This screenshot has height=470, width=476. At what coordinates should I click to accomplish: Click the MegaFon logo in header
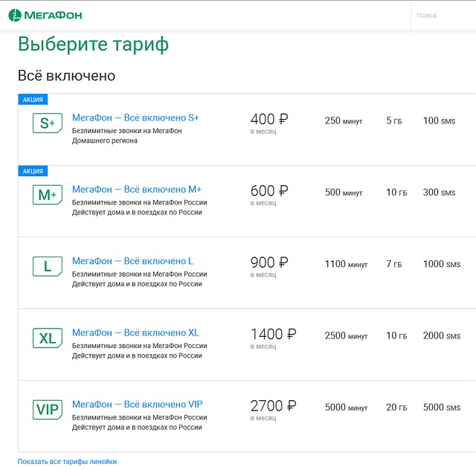click(45, 15)
